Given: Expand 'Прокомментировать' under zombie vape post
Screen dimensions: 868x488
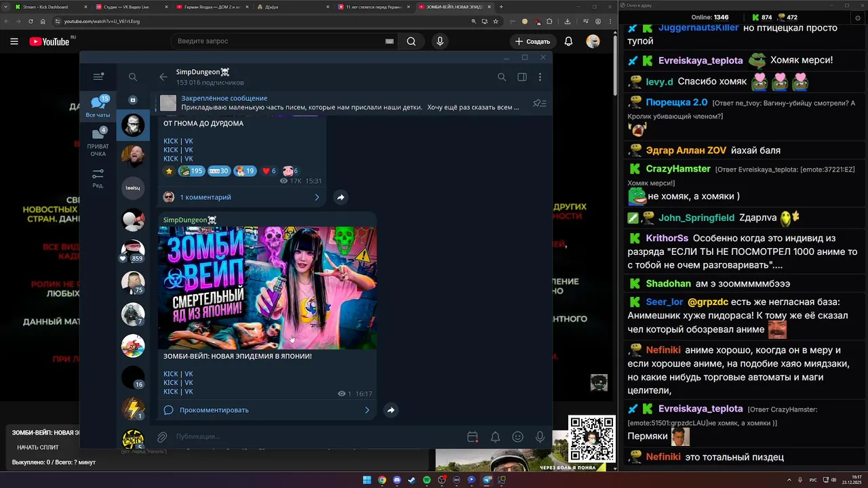Looking at the screenshot, I should click(267, 410).
